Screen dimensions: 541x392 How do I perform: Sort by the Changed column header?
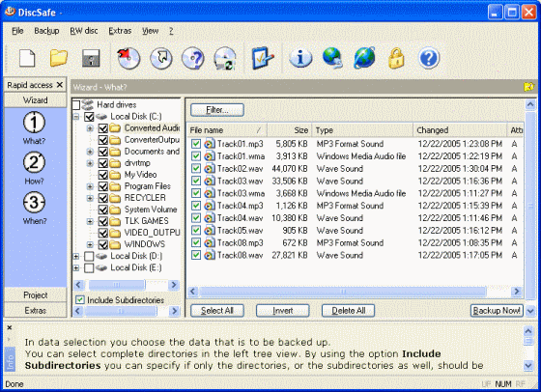point(460,130)
